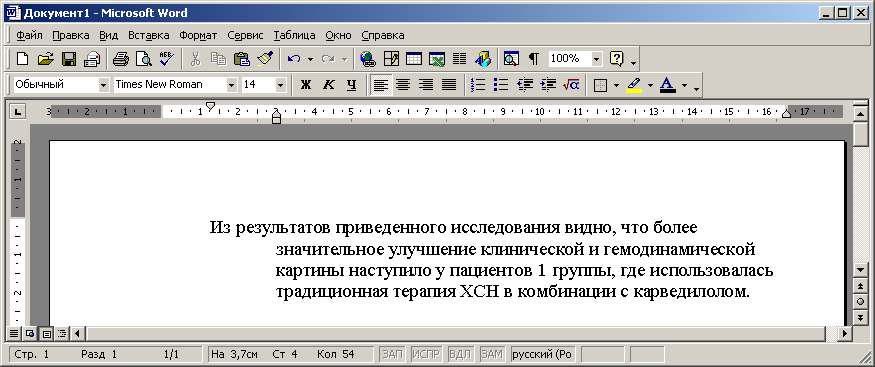Insert Excel worksheet icon
The height and width of the screenshot is (367, 875).
(x=436, y=58)
